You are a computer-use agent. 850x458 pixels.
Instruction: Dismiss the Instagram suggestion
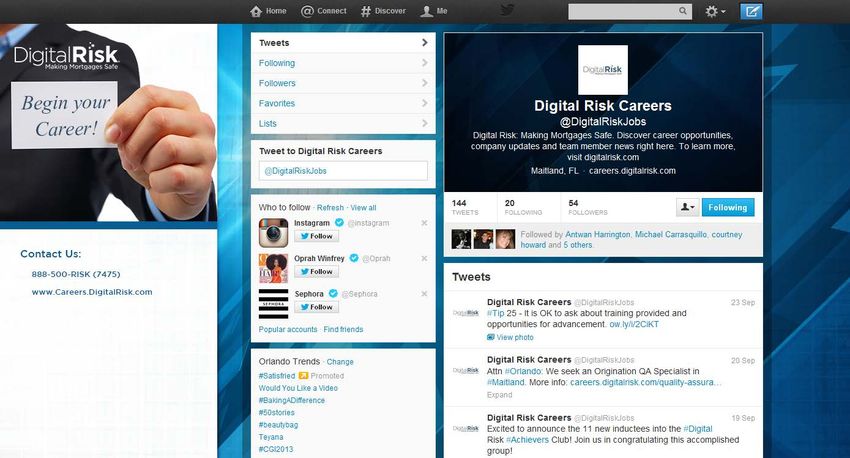pyautogui.click(x=424, y=223)
